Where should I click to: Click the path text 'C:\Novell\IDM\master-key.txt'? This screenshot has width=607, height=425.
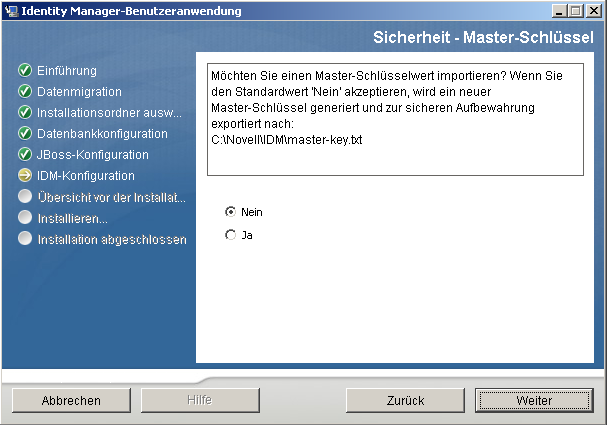click(x=286, y=139)
